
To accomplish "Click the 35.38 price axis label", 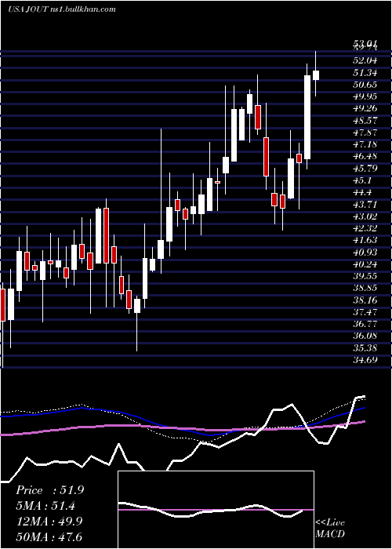I will tap(365, 347).
